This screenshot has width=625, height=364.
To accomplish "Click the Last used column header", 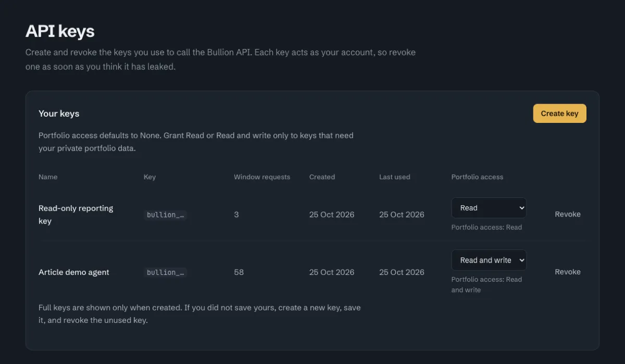I will coord(395,177).
